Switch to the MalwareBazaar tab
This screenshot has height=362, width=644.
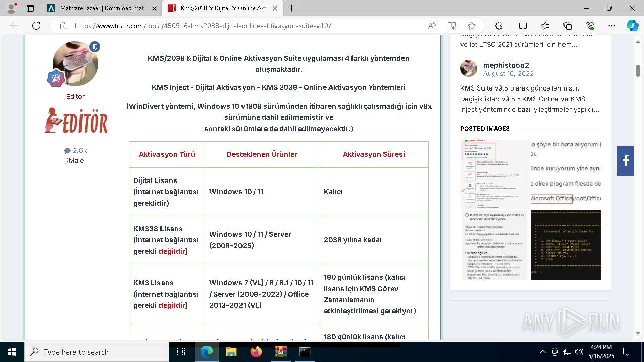[x=102, y=8]
